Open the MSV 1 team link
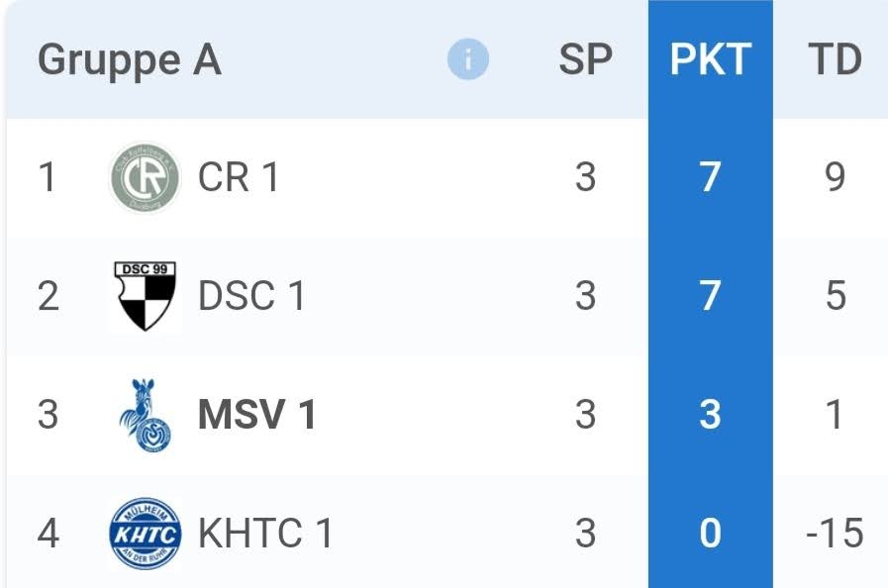888x588 pixels. 257,415
